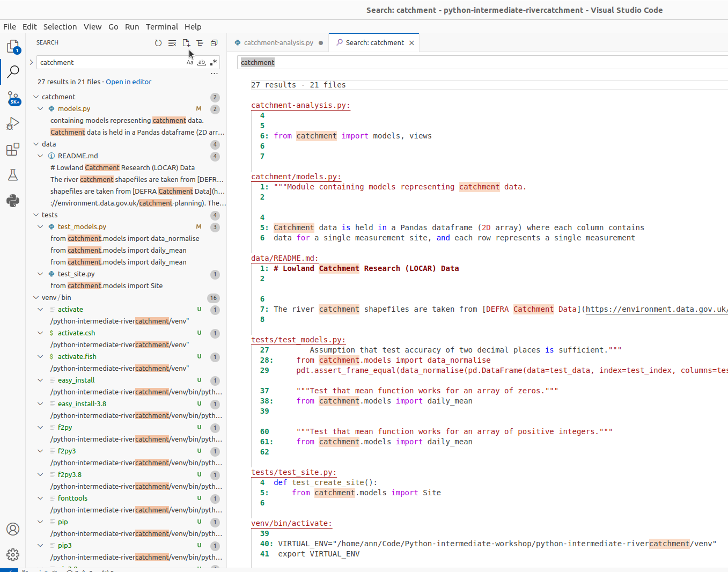Open Source Control view with 5K+ badge
The image size is (728, 572).
pyautogui.click(x=13, y=98)
